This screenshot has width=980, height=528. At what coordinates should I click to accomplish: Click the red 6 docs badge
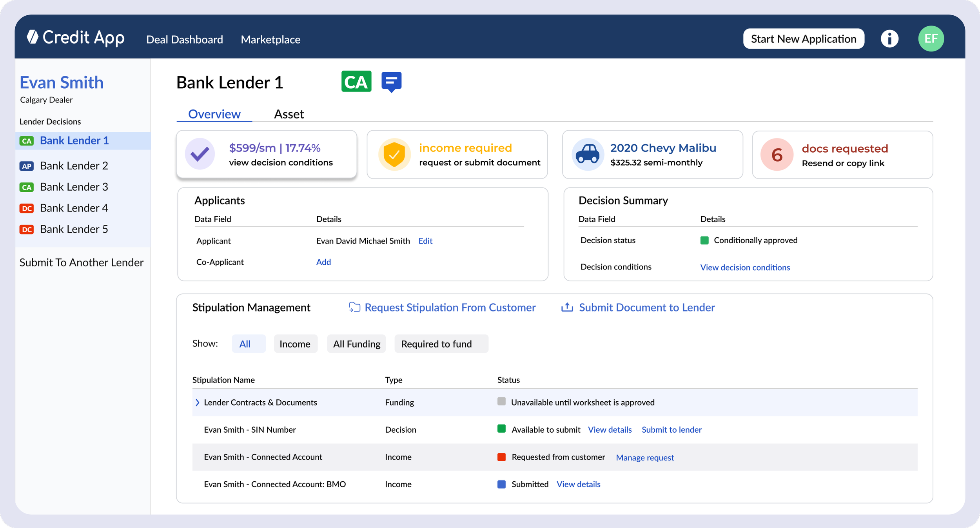coord(777,155)
